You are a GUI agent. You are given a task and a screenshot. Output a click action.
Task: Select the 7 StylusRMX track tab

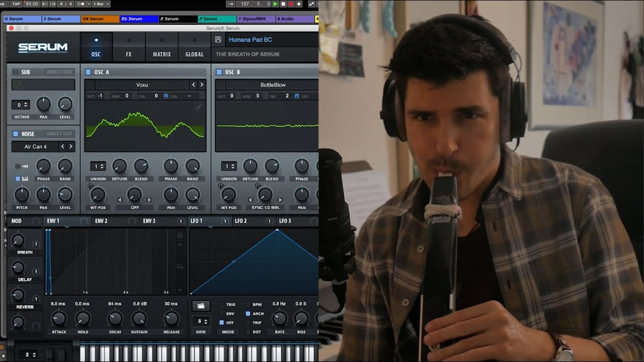point(256,19)
